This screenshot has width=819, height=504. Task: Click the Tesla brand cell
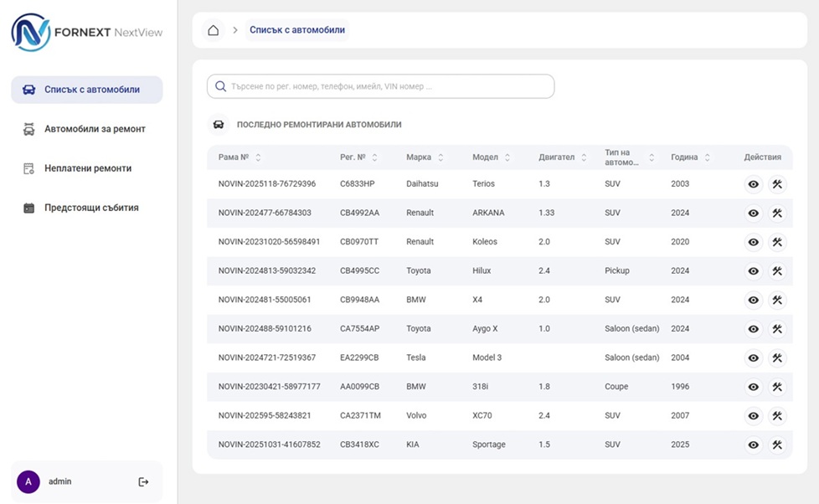(415, 357)
